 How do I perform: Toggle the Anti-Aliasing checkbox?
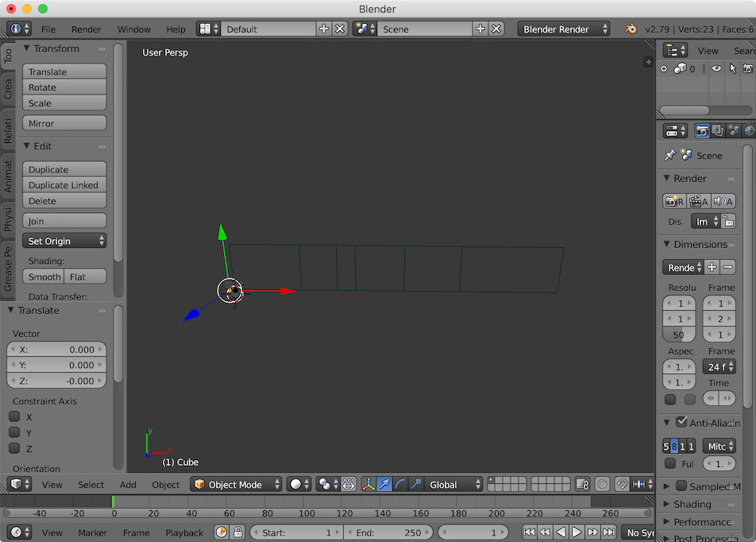pyautogui.click(x=681, y=422)
